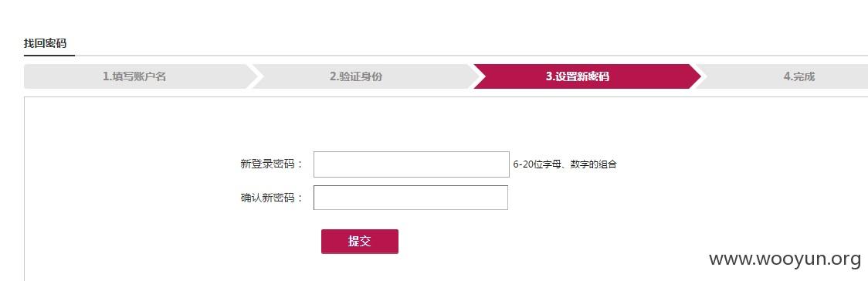Viewport: 868px width, 281px height.
Task: Click the number 3 in the active step label
Action: (548, 77)
